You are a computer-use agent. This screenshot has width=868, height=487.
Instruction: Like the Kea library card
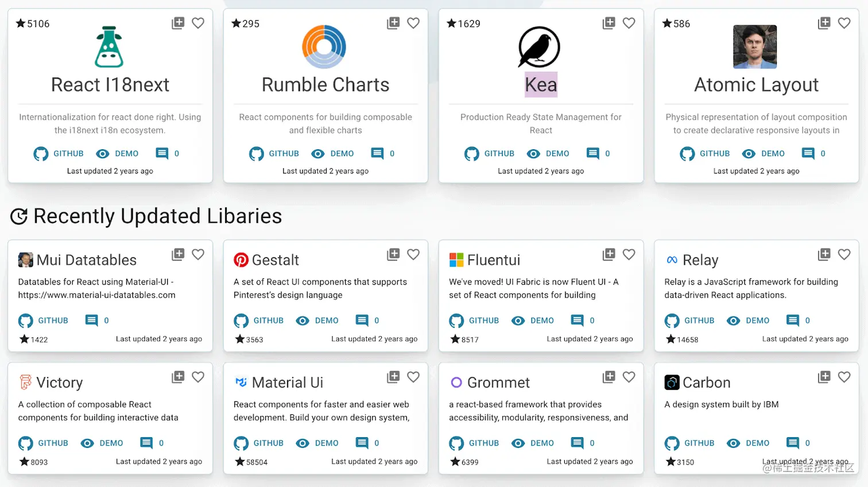click(x=629, y=23)
